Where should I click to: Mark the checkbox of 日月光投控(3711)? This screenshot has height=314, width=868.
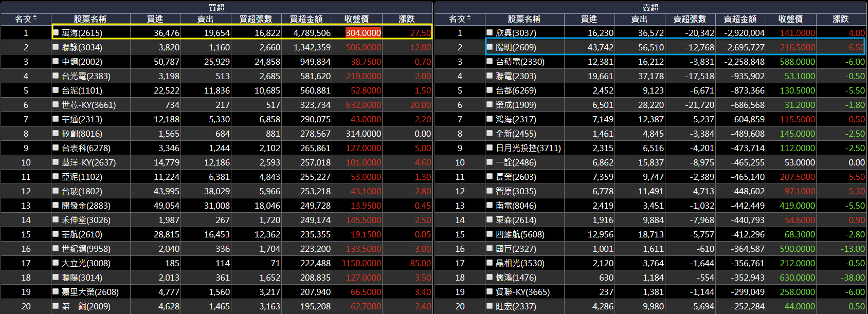pyautogui.click(x=490, y=147)
